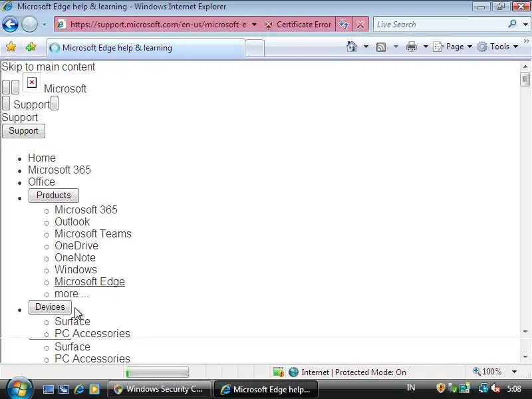The width and height of the screenshot is (532, 399).
Task: Click the Microsoft text link
Action: tap(65, 89)
